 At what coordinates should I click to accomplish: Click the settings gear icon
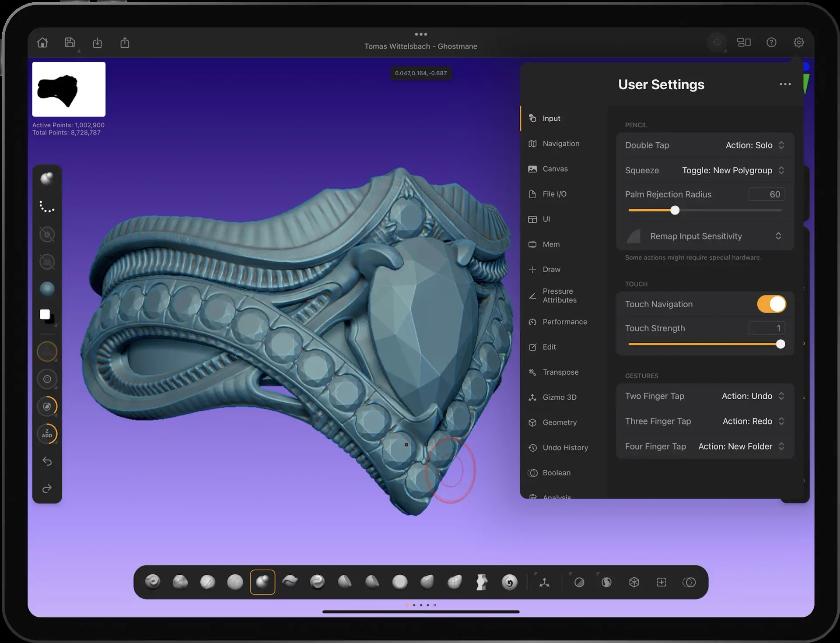pos(798,42)
